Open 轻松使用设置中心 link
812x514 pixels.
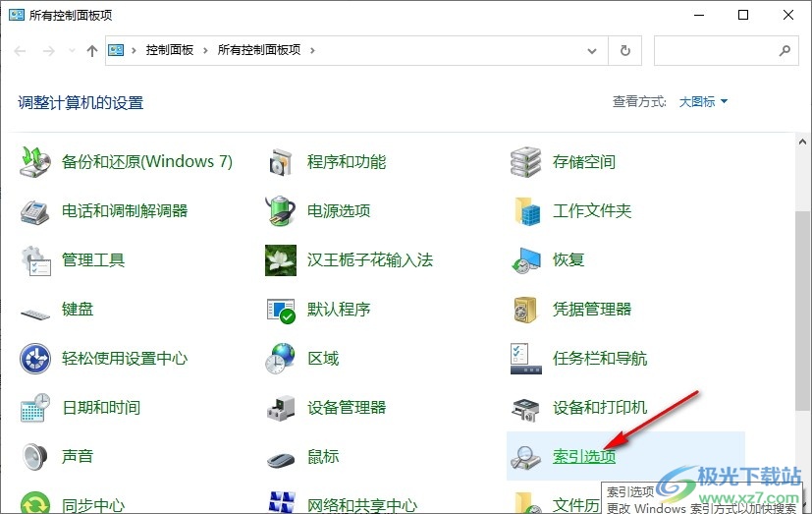click(x=125, y=359)
